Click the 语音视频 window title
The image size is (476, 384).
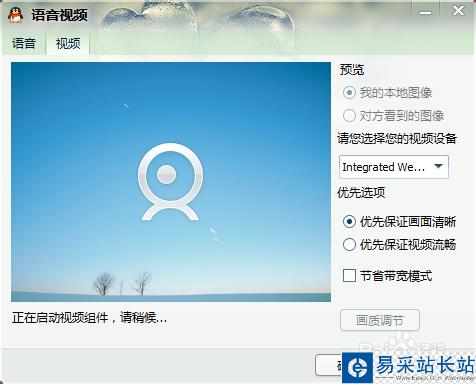(x=59, y=15)
